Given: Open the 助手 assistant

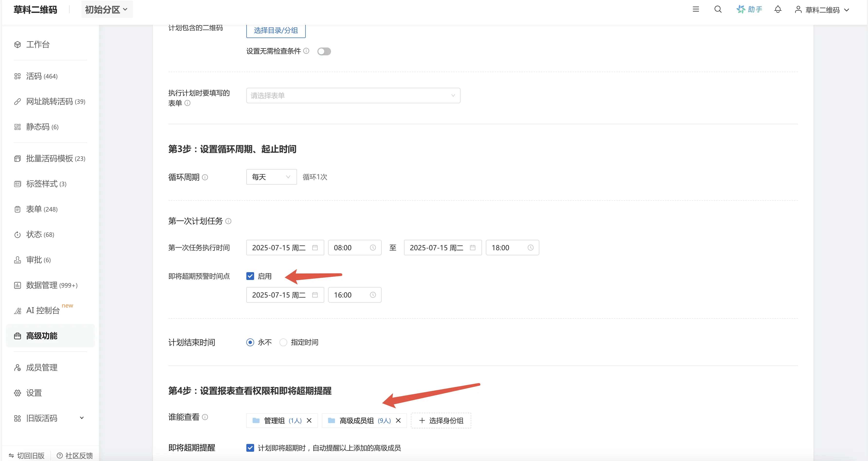Looking at the screenshot, I should coord(749,10).
